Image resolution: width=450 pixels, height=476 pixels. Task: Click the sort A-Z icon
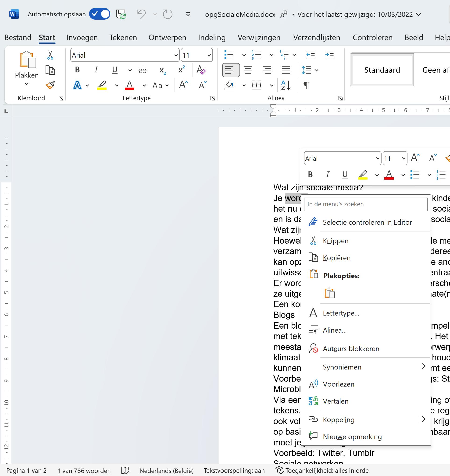pyautogui.click(x=286, y=85)
